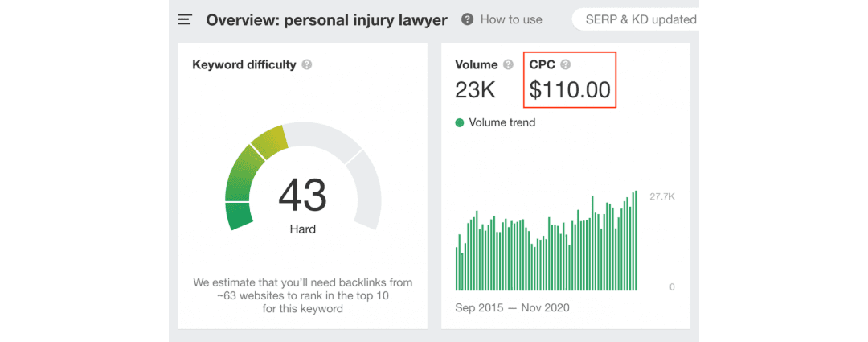Click the yellow-green gauge segment

(270, 141)
